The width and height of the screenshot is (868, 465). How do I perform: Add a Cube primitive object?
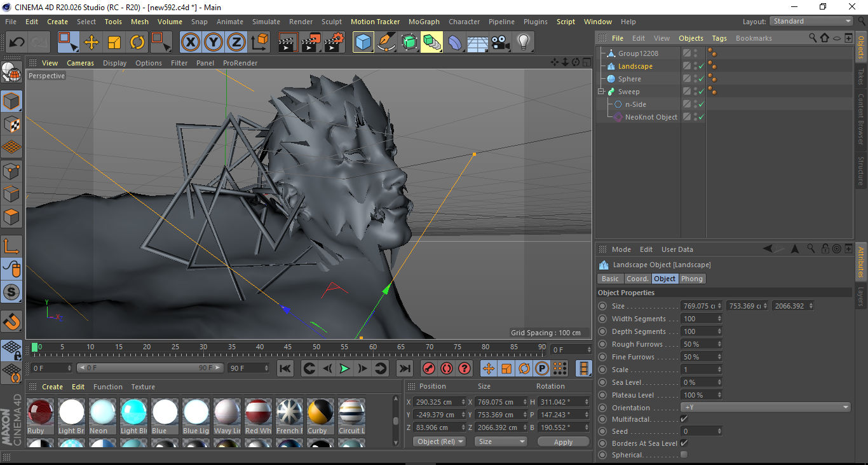point(363,43)
